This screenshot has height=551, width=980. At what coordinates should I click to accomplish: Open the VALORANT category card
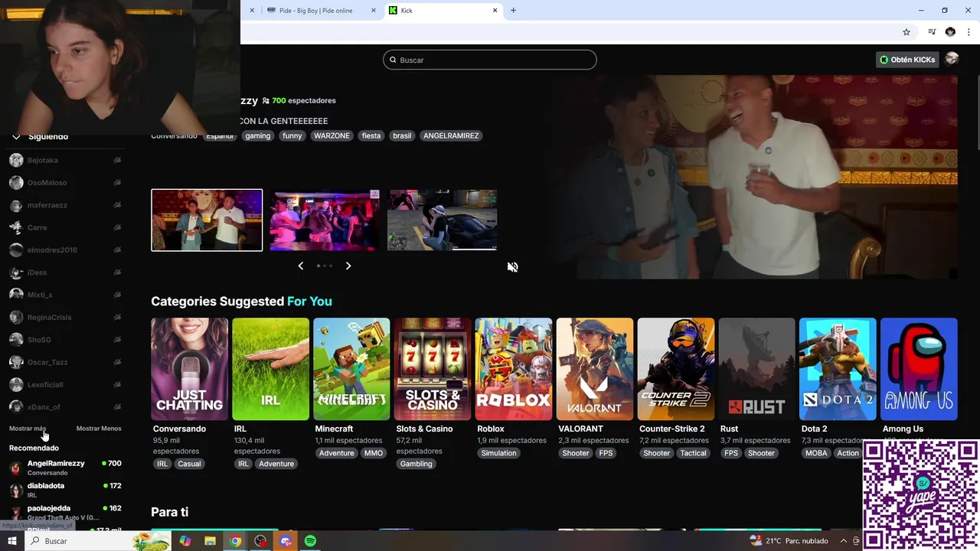[x=595, y=369]
